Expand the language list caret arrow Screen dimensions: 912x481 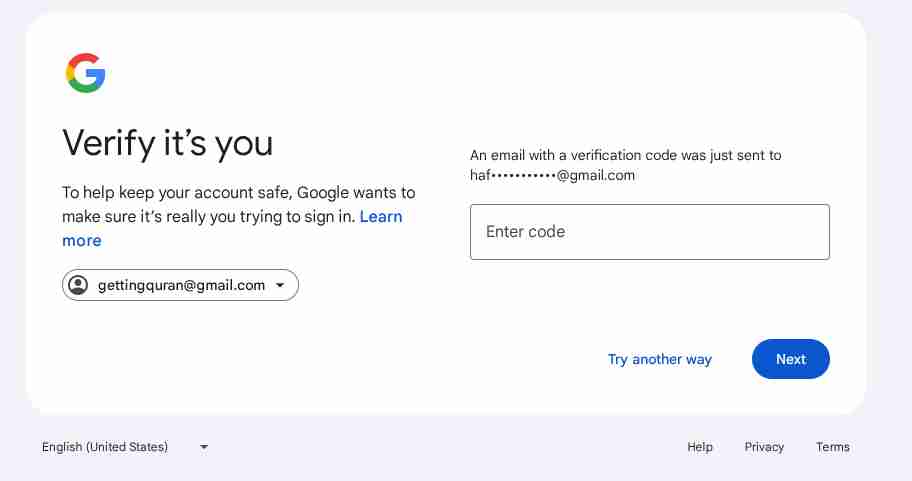(x=204, y=447)
